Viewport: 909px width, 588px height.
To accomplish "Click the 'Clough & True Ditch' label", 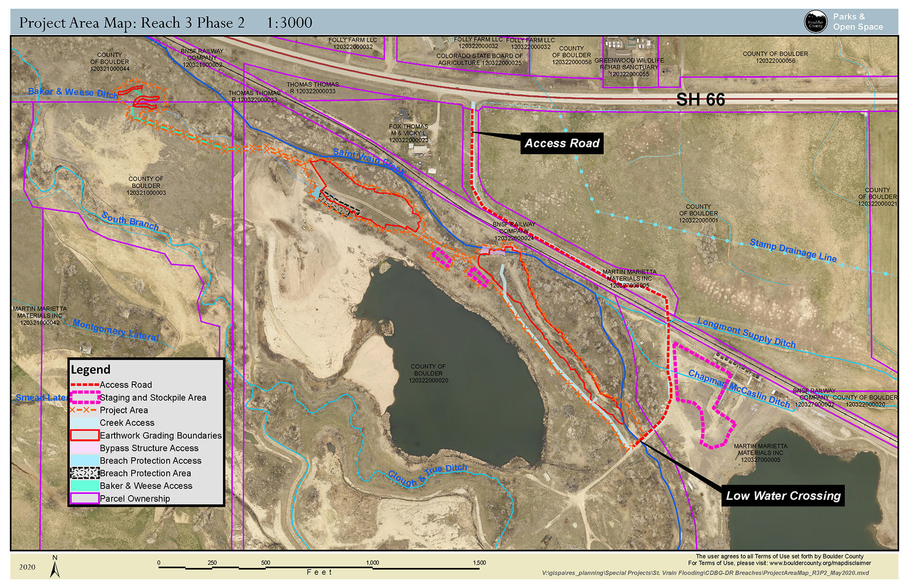I will tap(428, 475).
